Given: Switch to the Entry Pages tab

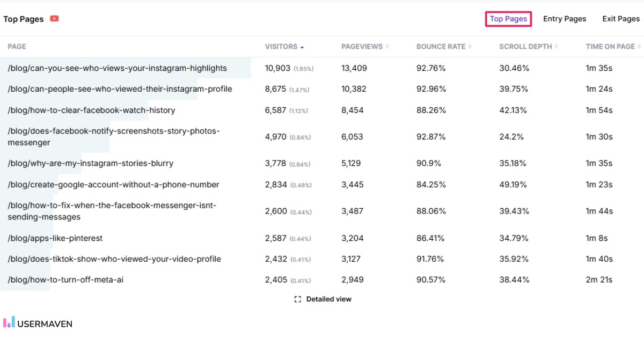Looking at the screenshot, I should (x=565, y=18).
